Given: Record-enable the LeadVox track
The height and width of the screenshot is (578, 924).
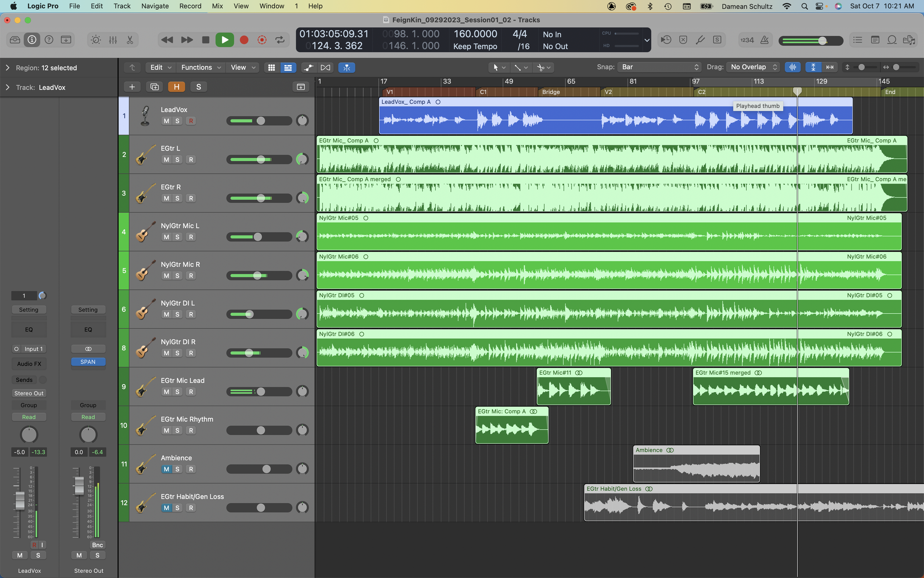Looking at the screenshot, I should point(191,121).
